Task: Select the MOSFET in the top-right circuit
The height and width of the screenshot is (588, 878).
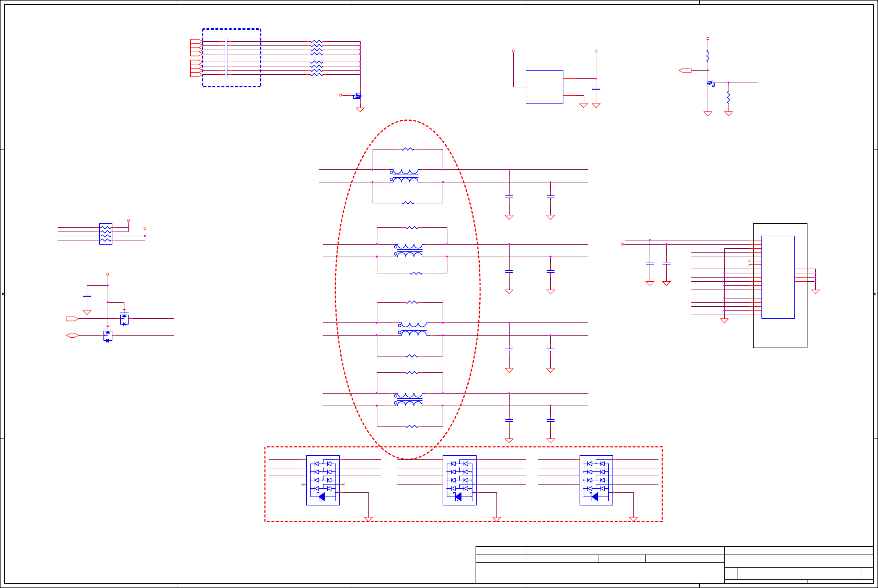Action: (x=710, y=83)
